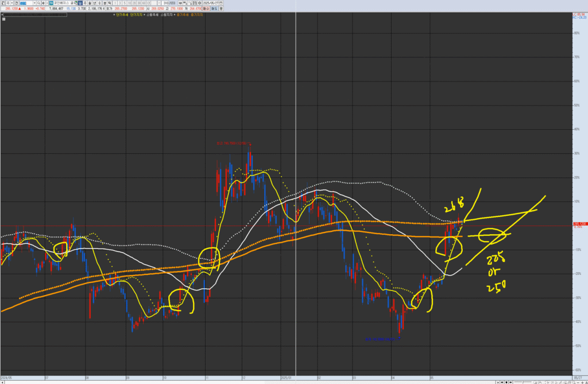This screenshot has width=588, height=384.
Task: Click the leftmost chart window menu icon
Action: [3, 3]
